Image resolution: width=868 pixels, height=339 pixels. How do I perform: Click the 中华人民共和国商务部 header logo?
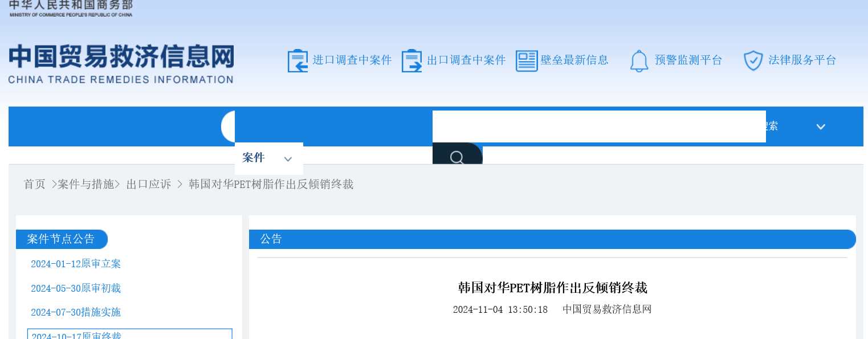pos(71,8)
